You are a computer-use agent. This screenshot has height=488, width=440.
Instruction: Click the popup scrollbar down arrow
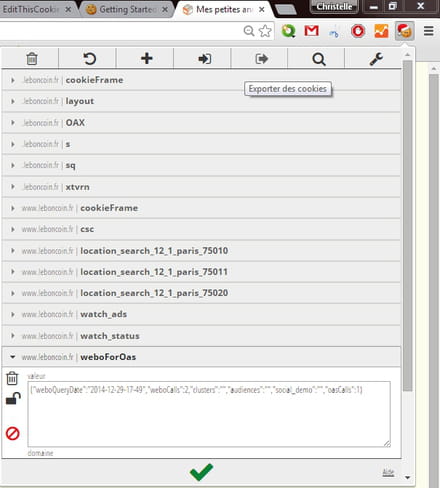[407, 478]
